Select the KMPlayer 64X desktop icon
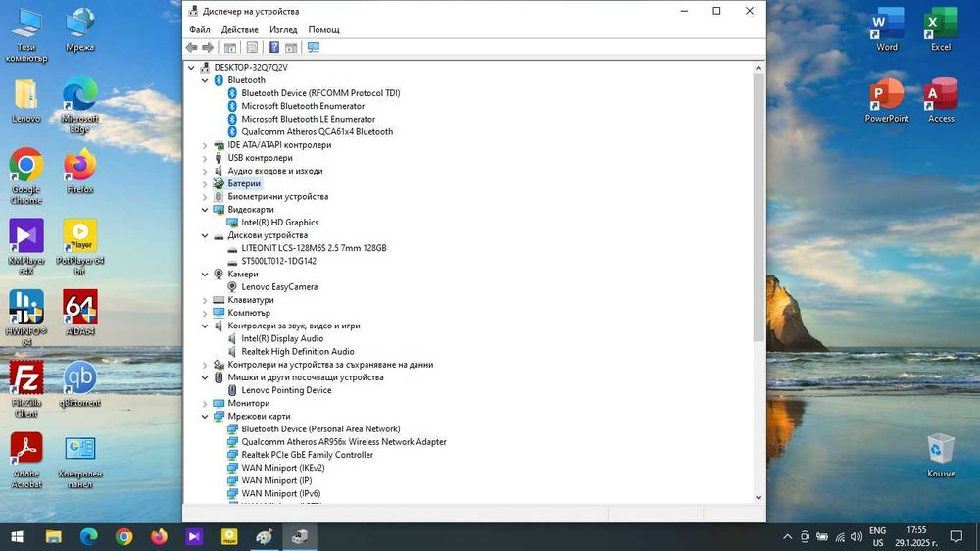 [26, 247]
